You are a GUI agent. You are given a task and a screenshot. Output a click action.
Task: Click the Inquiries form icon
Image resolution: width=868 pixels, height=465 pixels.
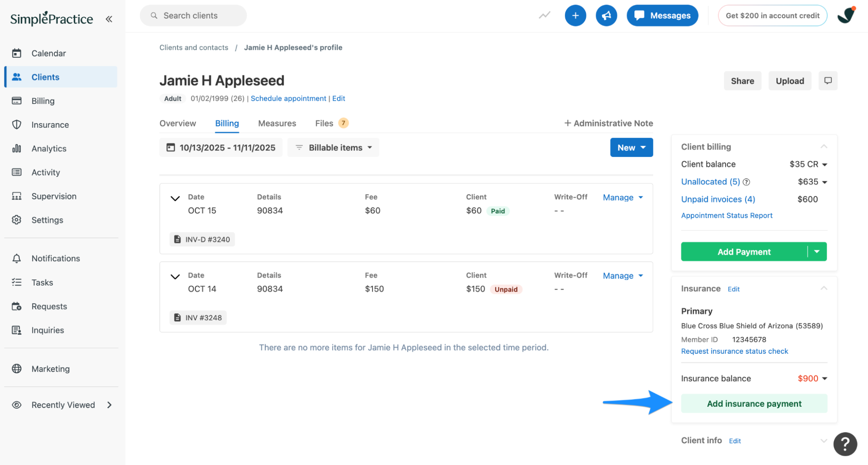tap(17, 330)
